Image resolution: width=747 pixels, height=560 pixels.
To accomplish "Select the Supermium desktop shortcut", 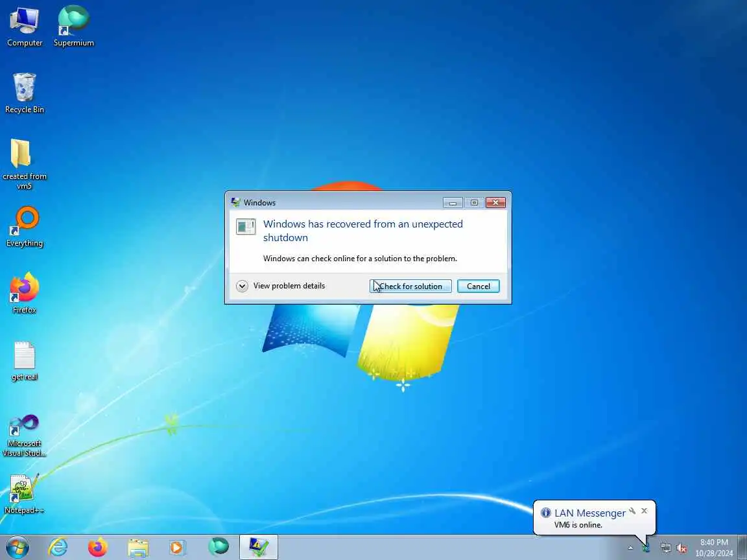I will point(73,27).
